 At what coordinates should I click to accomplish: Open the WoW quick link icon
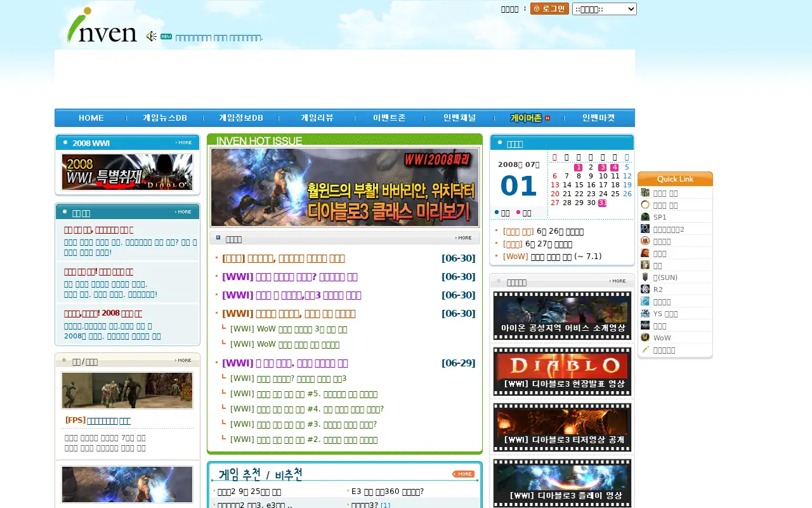(x=645, y=338)
